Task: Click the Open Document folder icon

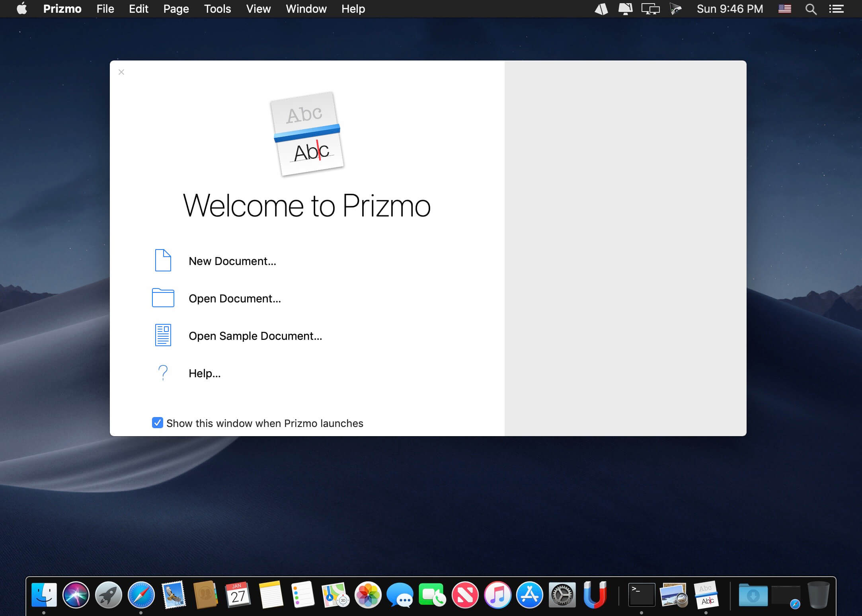Action: 163,298
